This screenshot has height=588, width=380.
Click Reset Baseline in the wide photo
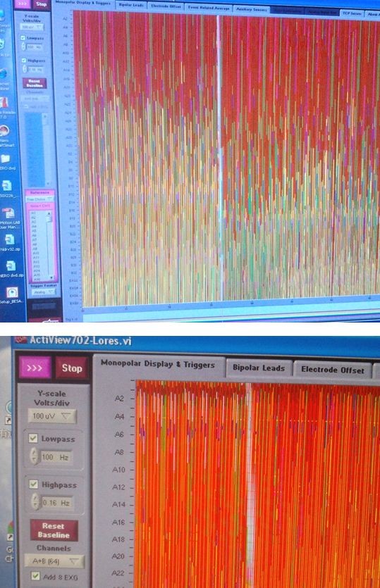[x=34, y=83]
